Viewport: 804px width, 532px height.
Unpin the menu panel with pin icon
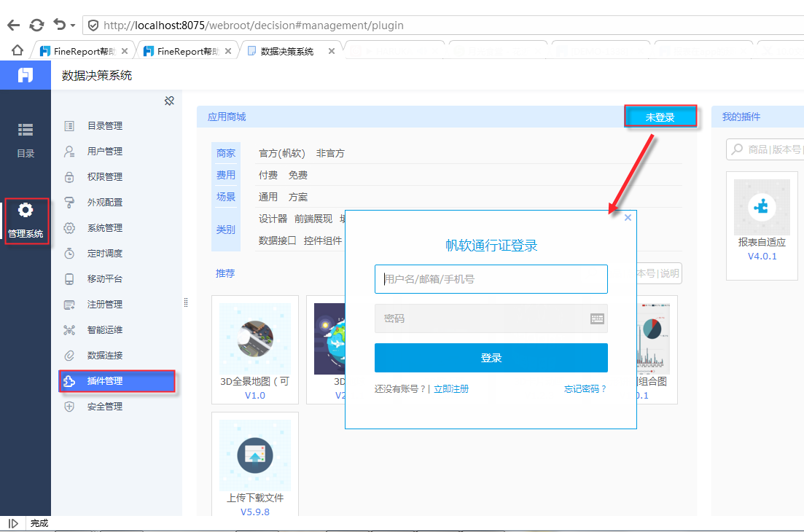(x=169, y=101)
